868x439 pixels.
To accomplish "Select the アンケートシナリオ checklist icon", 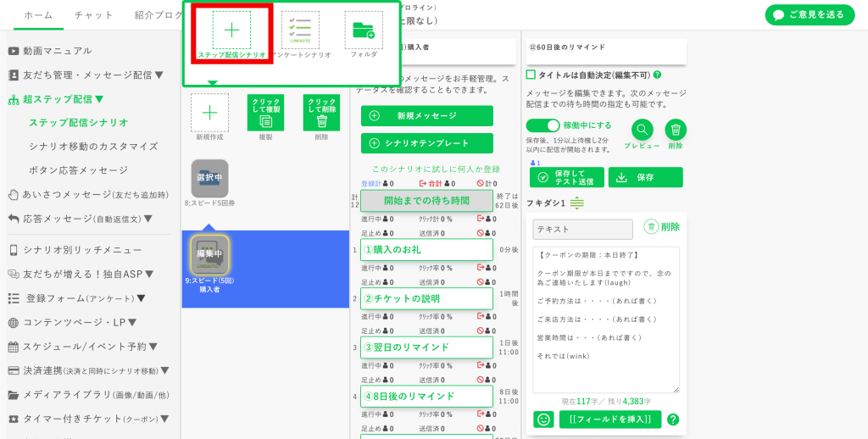I will point(300,30).
